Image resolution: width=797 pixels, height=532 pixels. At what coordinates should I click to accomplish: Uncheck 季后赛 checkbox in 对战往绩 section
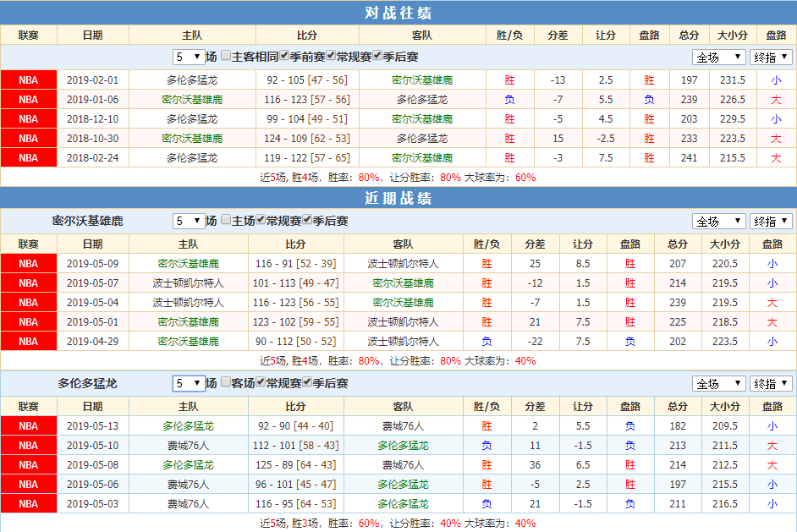[x=377, y=56]
